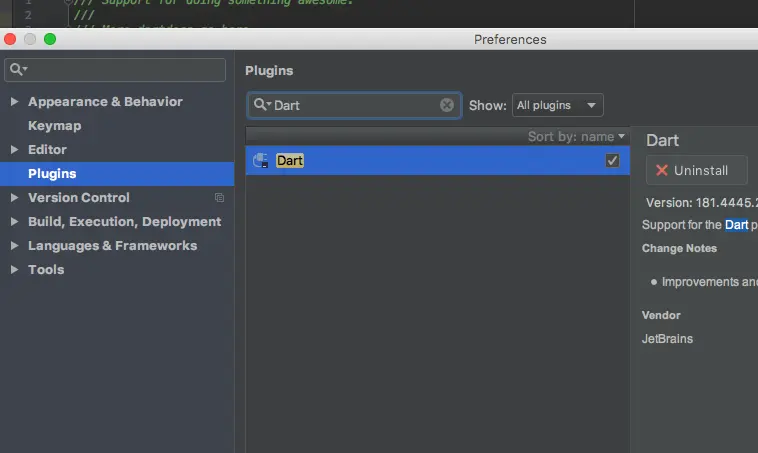Screen dimensions: 758x453
Task: Open the Sort by: name dropdown
Action: (x=576, y=137)
